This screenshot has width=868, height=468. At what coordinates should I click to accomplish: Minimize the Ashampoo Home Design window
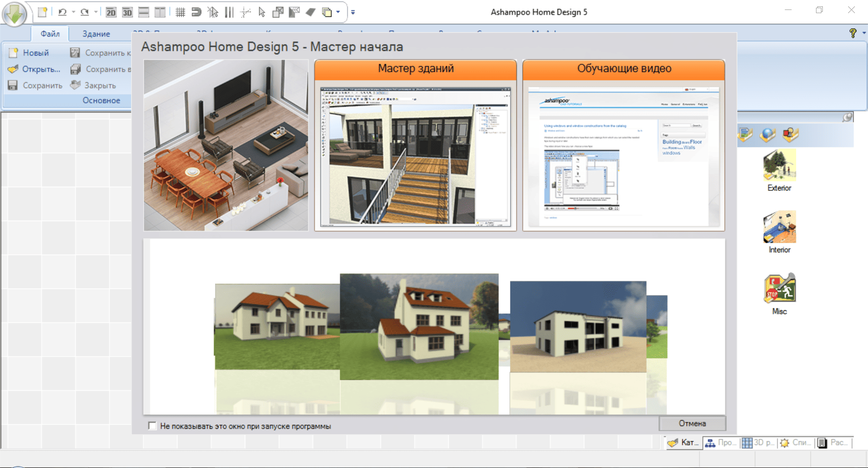(x=788, y=10)
